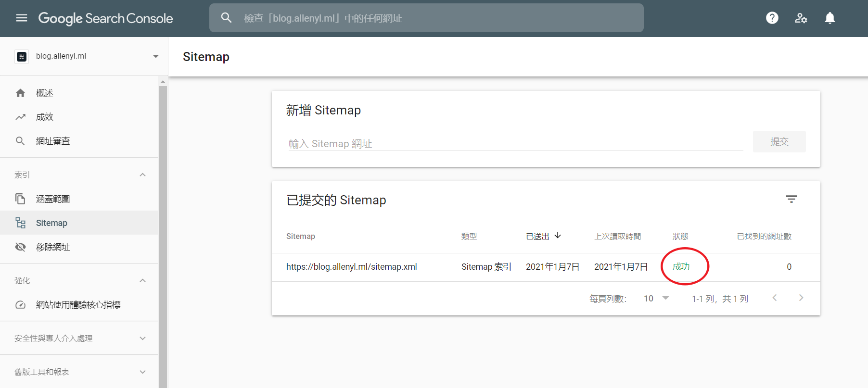Click the filter icon in submitted sitemaps
868x388 pixels.
coord(791,199)
